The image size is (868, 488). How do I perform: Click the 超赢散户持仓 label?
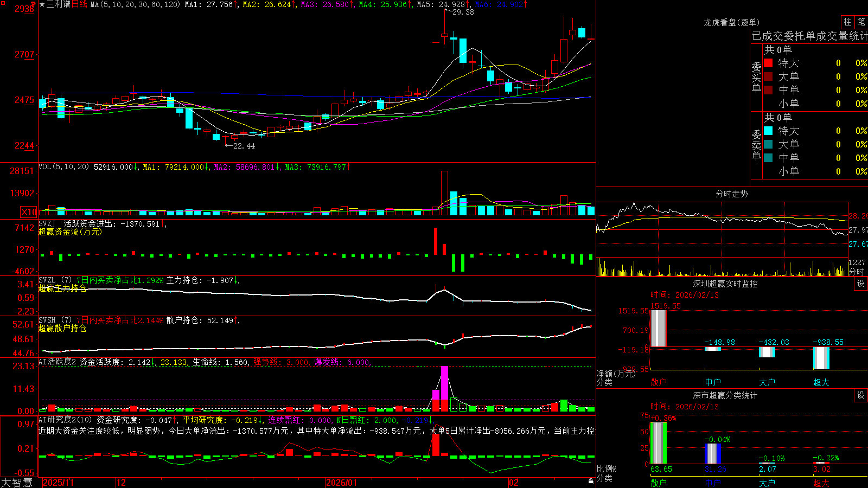62,328
